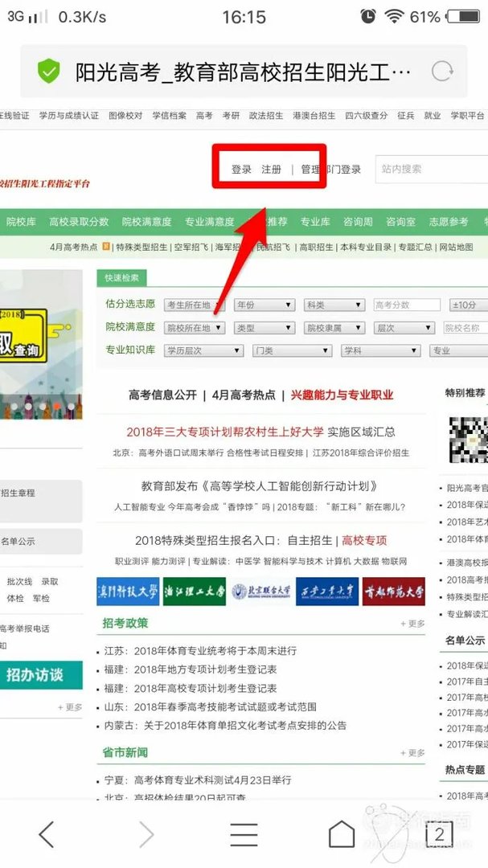The height and width of the screenshot is (868, 488).
Task: Open 院校所在地 dropdown
Action: click(x=195, y=328)
